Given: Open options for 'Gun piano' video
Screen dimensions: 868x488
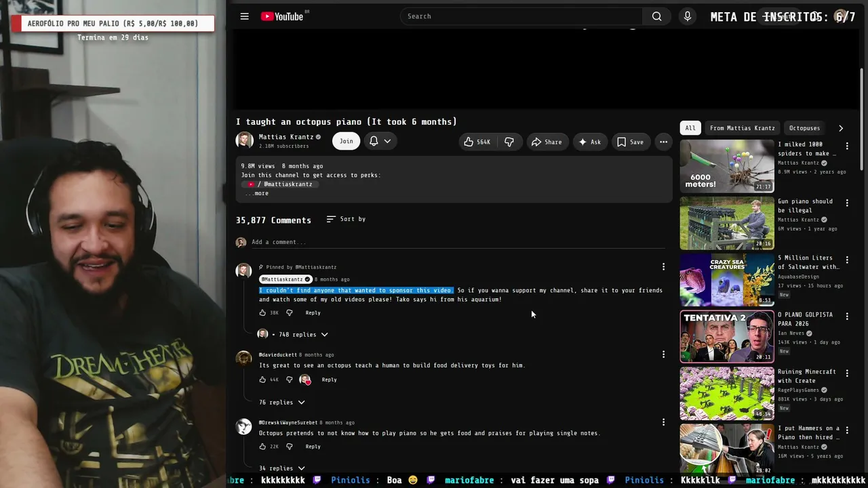Looking at the screenshot, I should 847,203.
